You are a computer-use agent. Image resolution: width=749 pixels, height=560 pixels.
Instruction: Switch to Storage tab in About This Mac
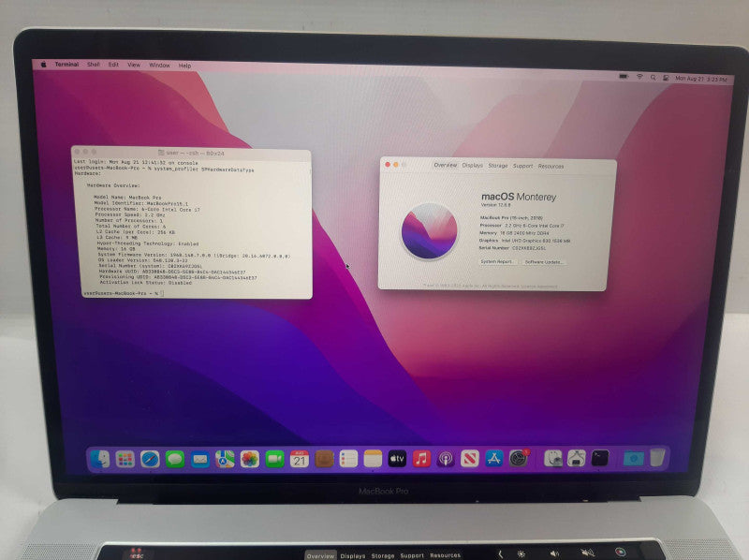498,166
